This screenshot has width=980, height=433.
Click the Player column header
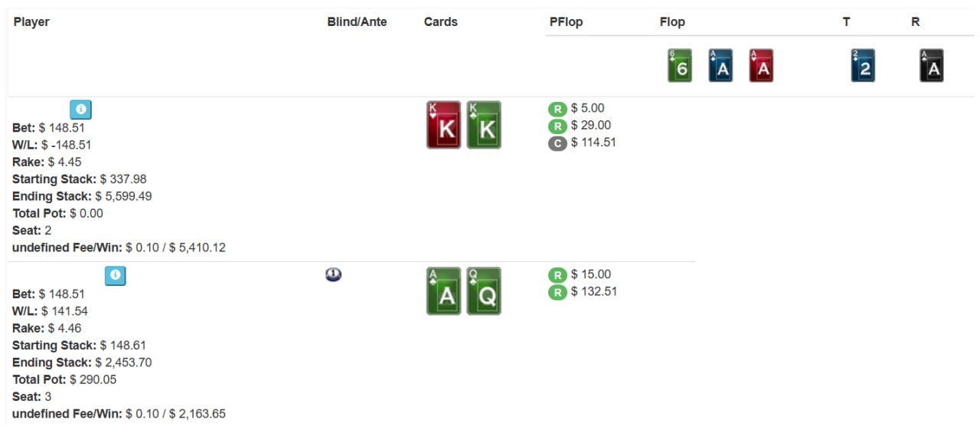point(31,22)
